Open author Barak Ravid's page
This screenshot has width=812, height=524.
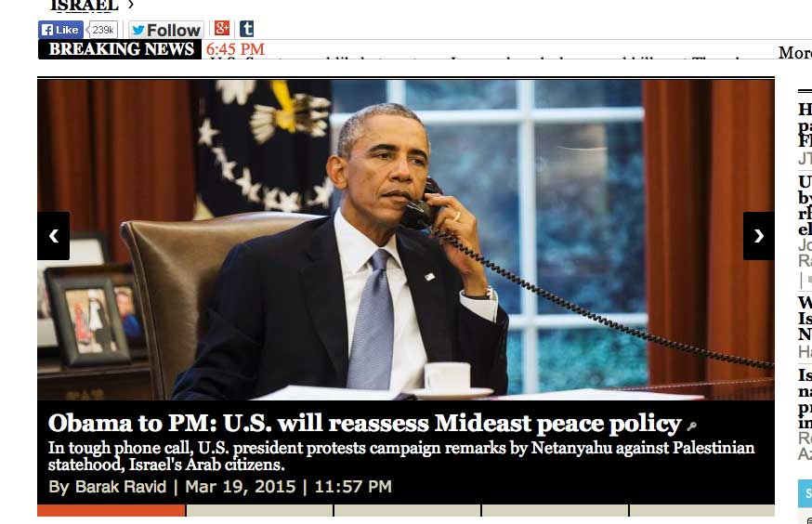(x=121, y=487)
